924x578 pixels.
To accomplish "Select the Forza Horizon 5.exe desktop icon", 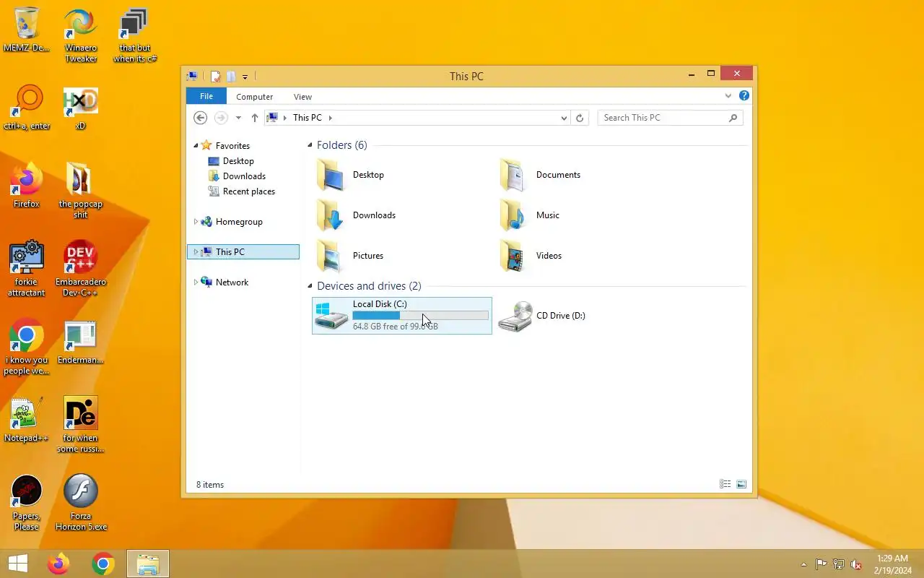I will [81, 502].
